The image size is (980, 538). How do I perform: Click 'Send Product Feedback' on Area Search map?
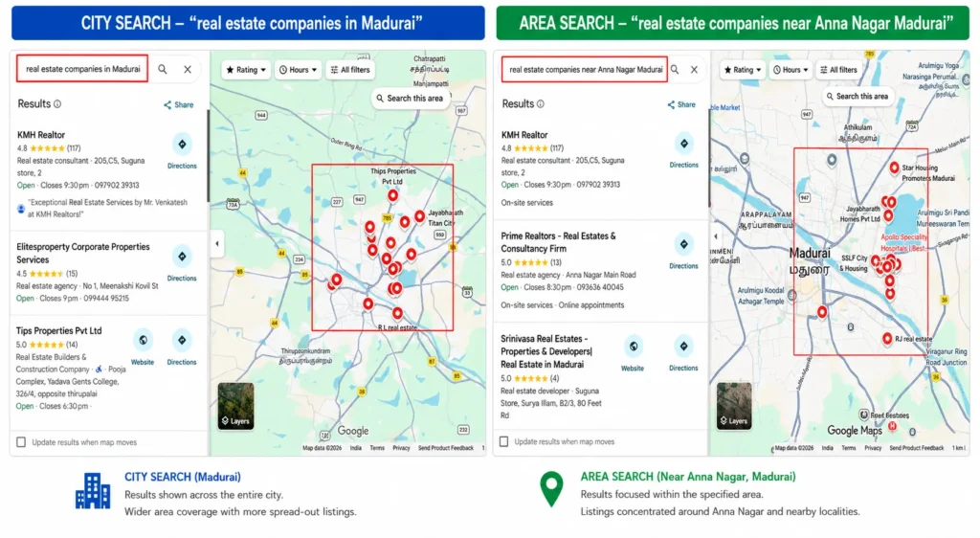click(916, 448)
